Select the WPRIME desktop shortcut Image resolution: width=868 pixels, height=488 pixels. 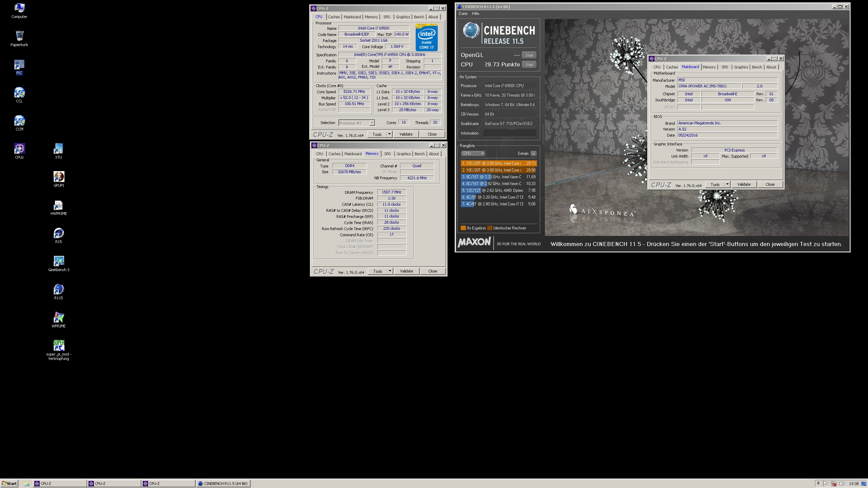(x=59, y=320)
